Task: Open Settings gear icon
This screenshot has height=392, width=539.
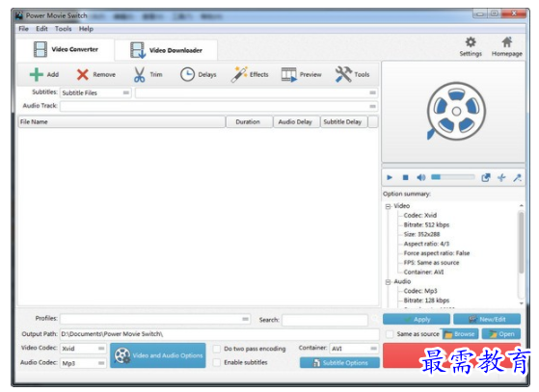Action: [x=471, y=47]
